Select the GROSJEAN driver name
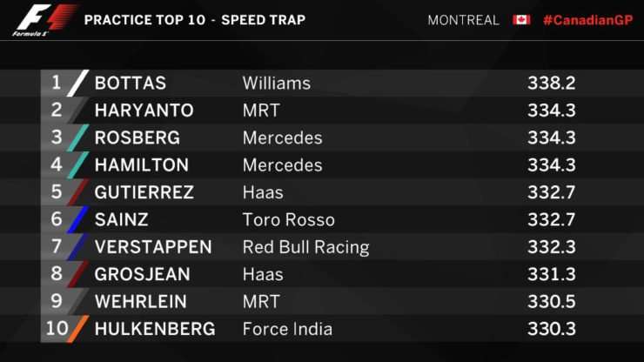This screenshot has width=644, height=362. pyautogui.click(x=142, y=274)
